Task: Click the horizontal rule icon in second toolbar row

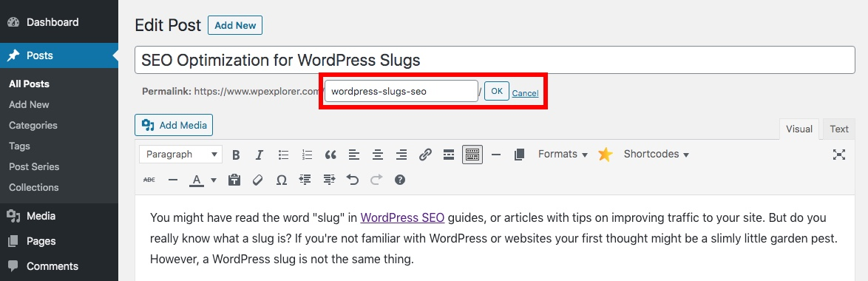Action: click(173, 180)
